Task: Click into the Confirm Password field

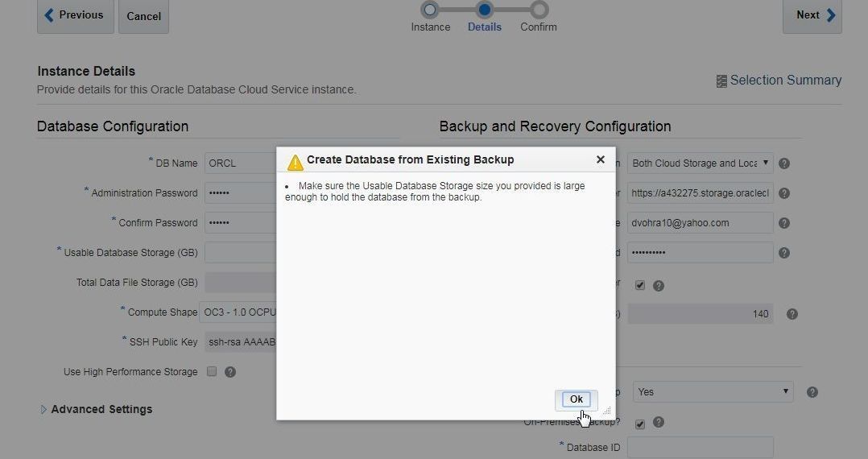Action: coord(241,222)
